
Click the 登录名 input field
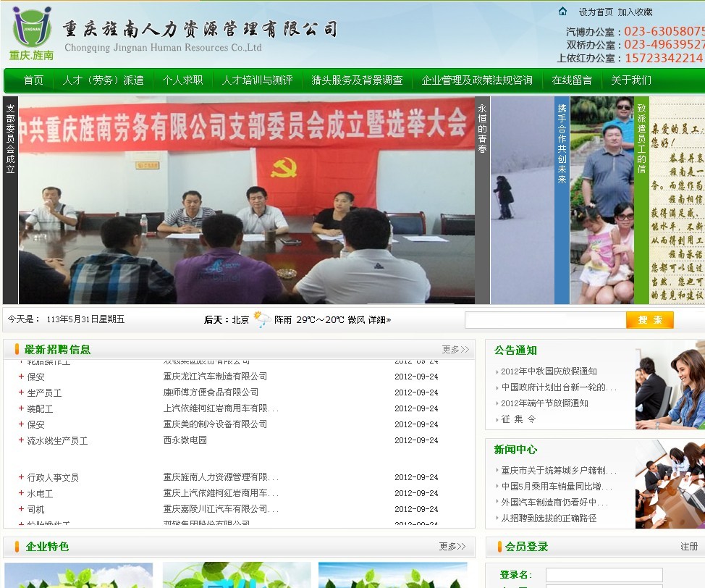pos(604,574)
